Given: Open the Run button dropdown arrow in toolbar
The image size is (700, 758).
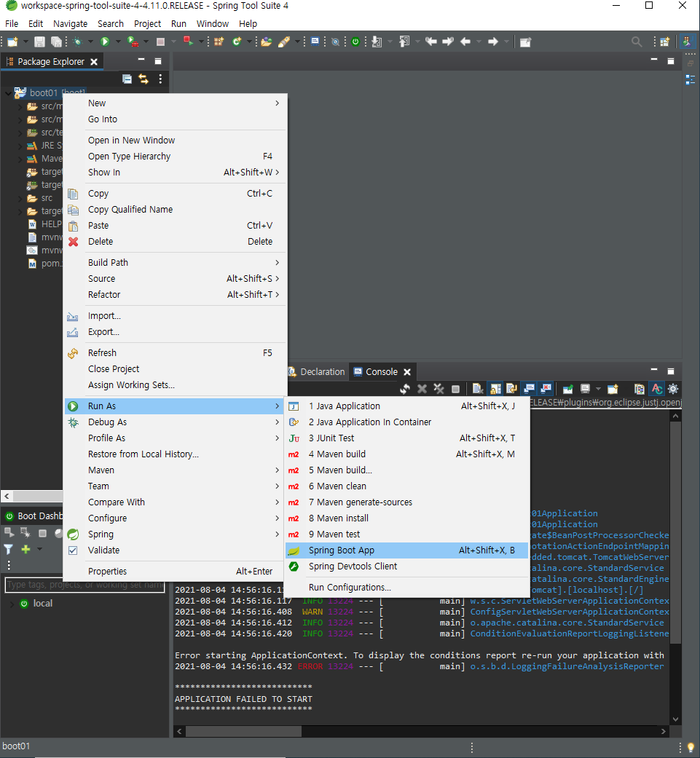Looking at the screenshot, I should [118, 42].
